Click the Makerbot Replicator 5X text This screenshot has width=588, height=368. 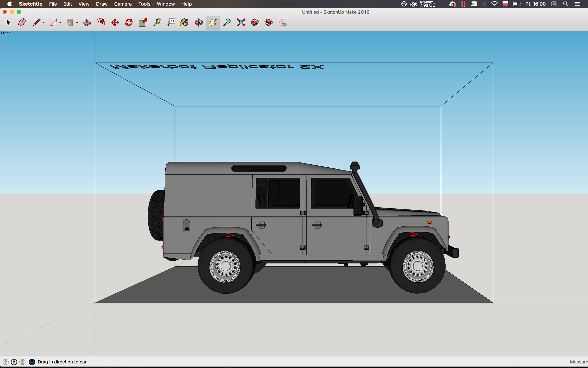coord(217,67)
